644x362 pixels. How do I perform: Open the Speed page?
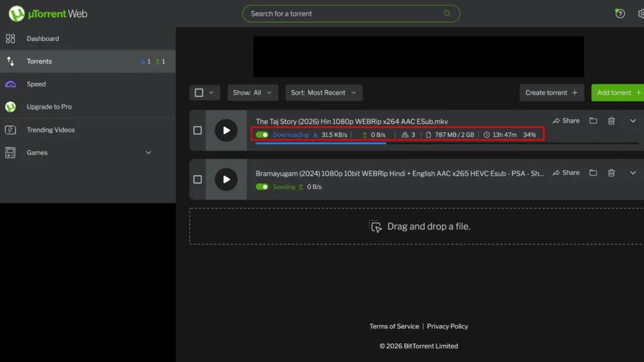point(88,84)
